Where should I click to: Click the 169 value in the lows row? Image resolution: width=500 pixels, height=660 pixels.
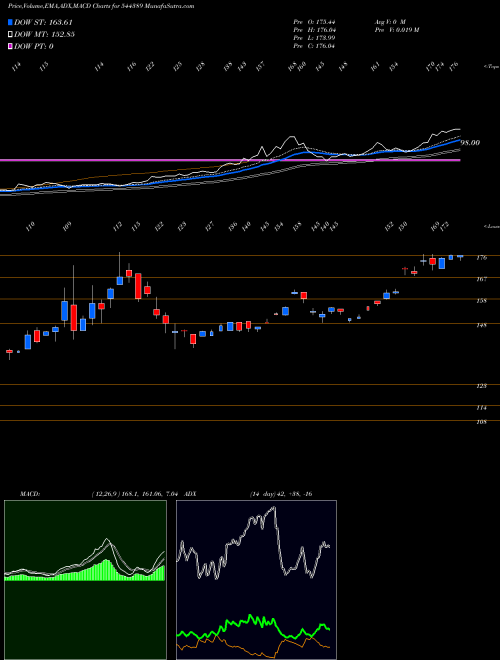[x=435, y=226]
